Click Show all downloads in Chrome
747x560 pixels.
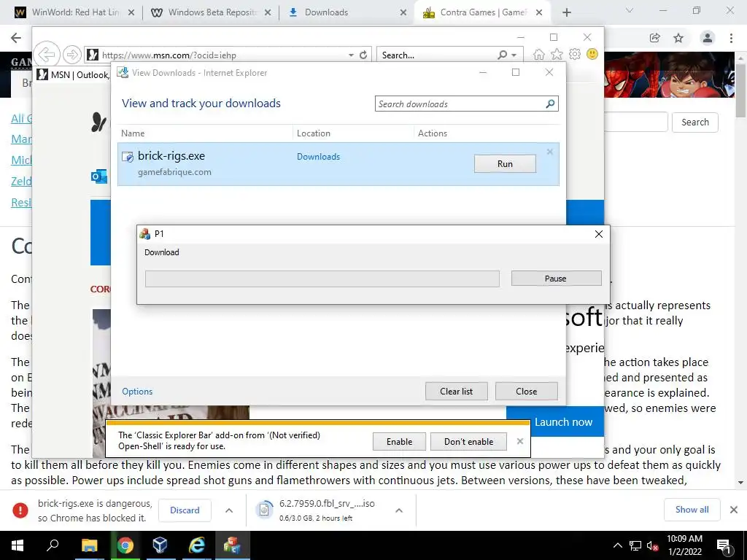coord(692,510)
